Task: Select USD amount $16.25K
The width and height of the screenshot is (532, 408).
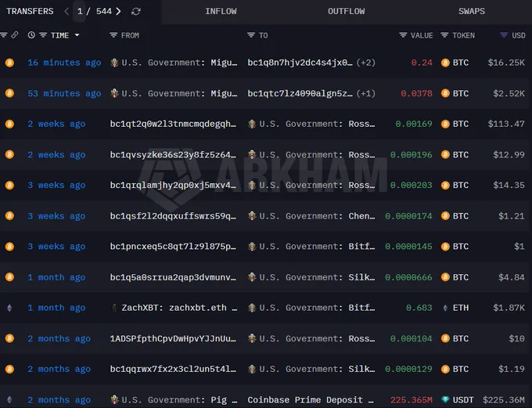Action: pos(506,63)
